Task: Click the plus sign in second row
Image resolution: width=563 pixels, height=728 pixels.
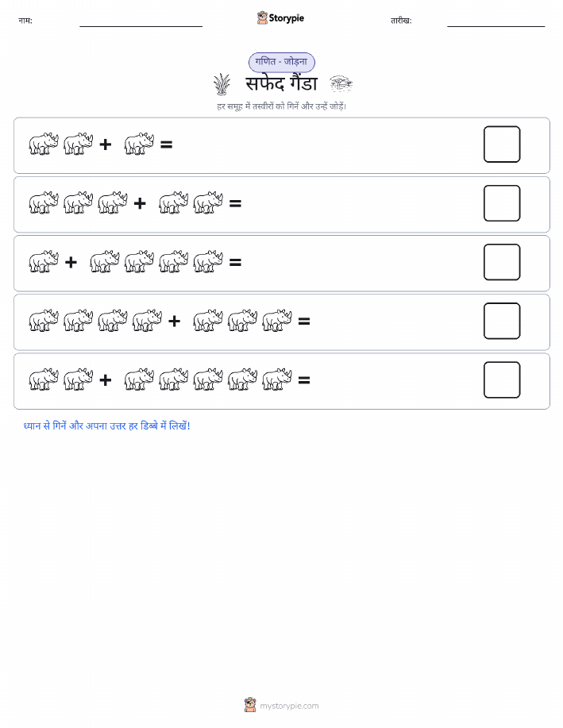Action: [140, 203]
